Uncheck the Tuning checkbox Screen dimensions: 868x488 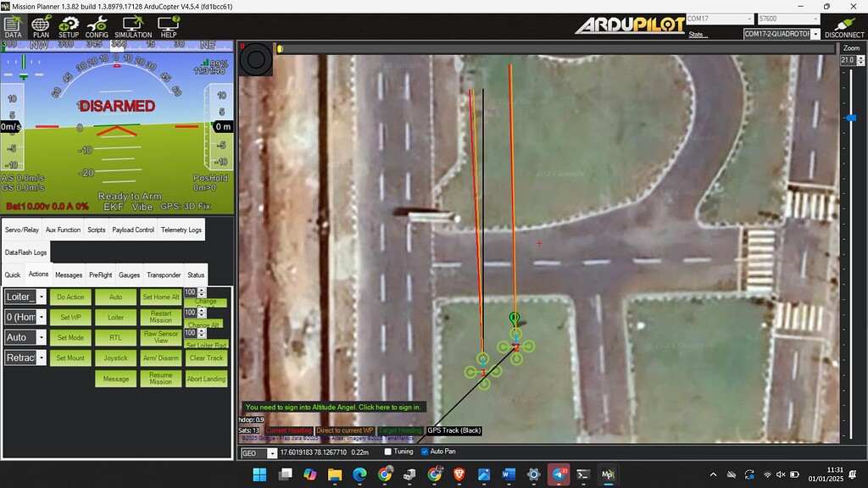387,451
